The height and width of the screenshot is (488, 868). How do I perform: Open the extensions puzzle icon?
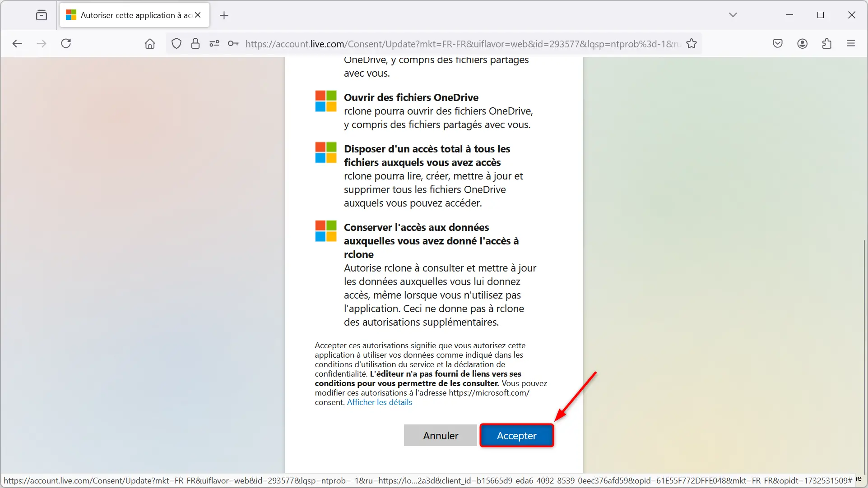click(x=826, y=43)
